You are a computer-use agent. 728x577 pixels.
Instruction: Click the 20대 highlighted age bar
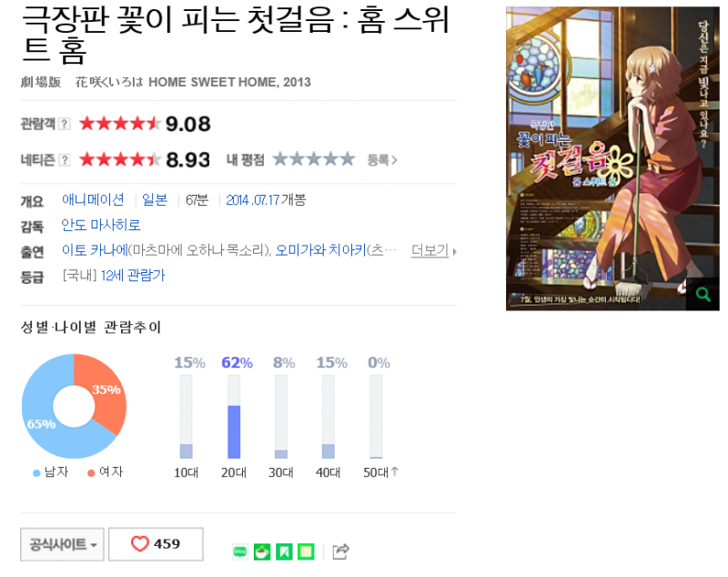[234, 431]
